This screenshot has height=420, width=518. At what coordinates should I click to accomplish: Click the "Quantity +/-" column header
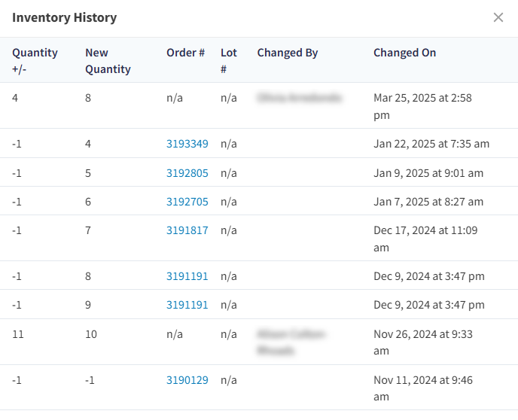[x=35, y=61]
